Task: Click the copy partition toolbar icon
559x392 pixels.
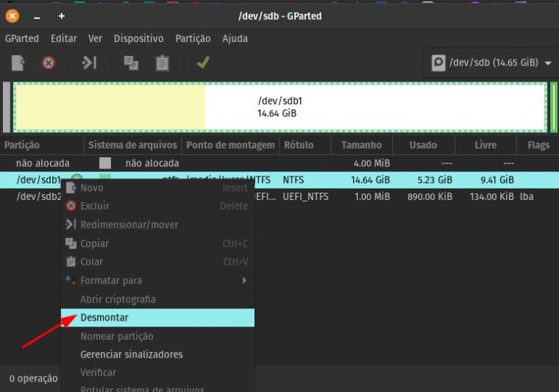Action: pos(131,63)
